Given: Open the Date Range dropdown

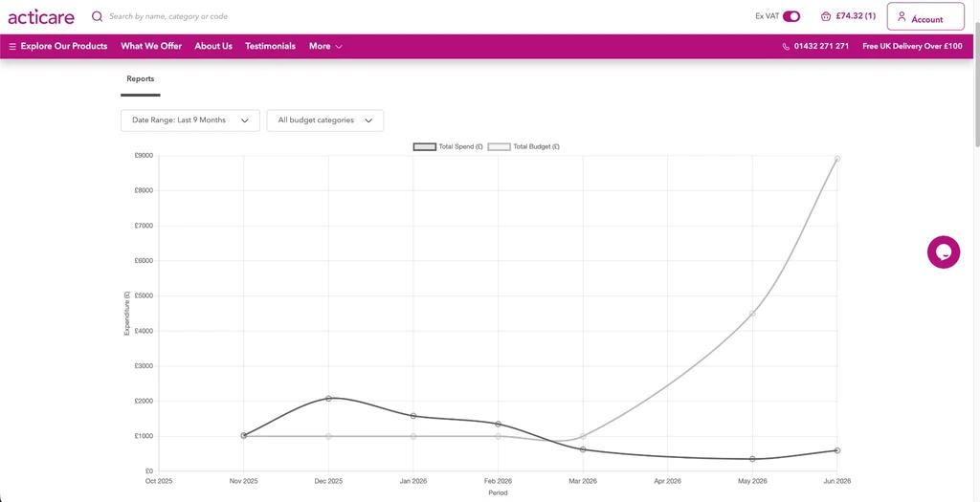Looking at the screenshot, I should [x=190, y=120].
